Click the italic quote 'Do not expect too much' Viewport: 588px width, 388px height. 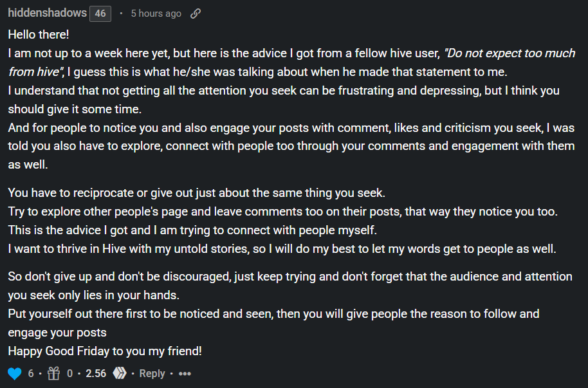point(510,53)
